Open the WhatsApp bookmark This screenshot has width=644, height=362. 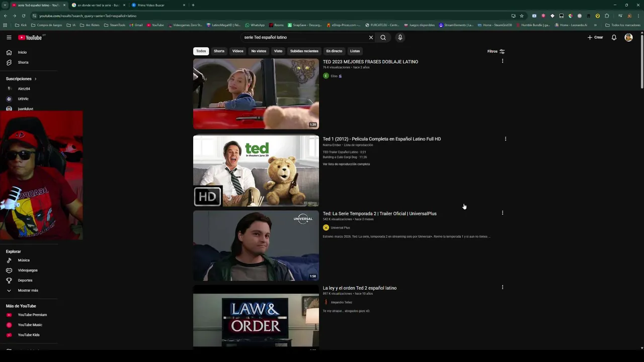[x=255, y=25]
